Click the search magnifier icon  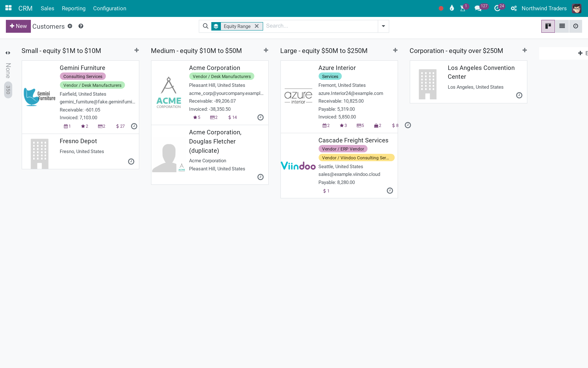point(206,26)
